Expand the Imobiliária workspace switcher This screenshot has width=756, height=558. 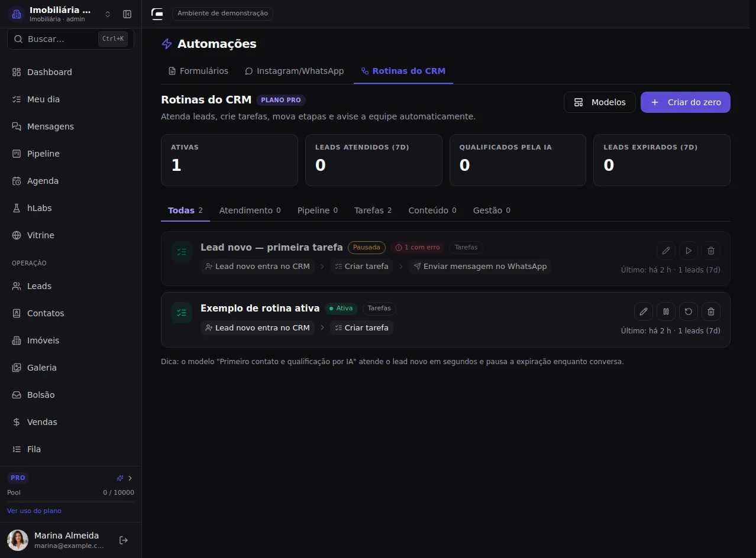[108, 14]
